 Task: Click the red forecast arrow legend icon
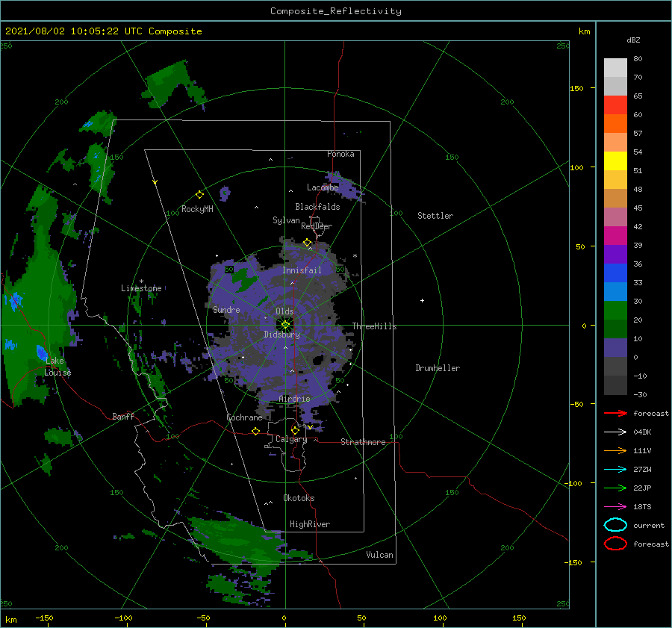(x=615, y=413)
